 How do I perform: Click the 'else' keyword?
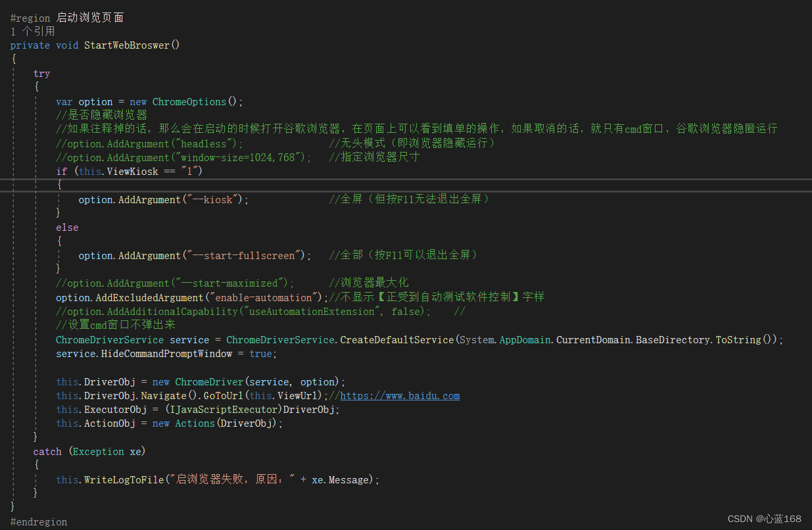pyautogui.click(x=67, y=228)
